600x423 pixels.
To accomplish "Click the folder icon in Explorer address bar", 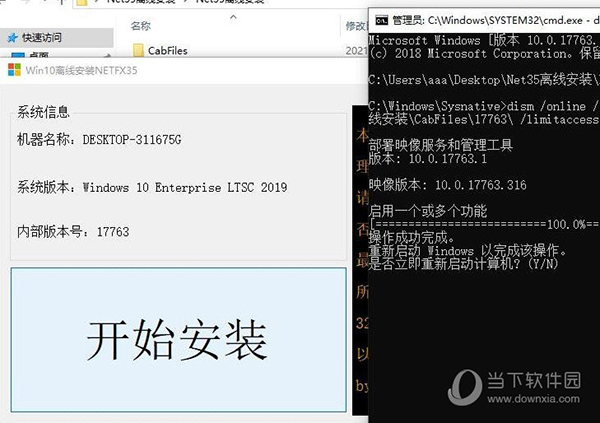I will [82, 3].
